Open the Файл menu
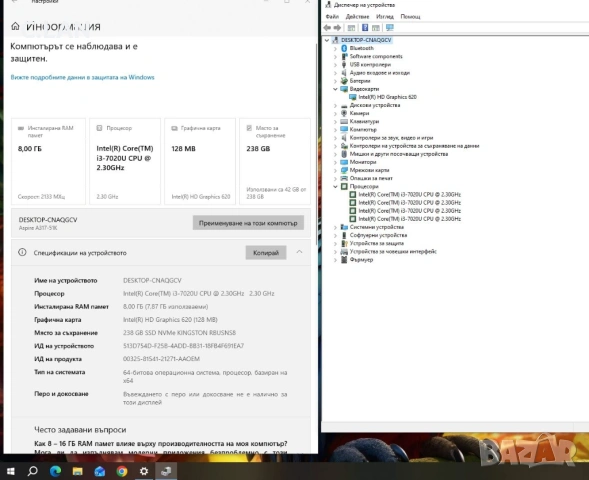 [332, 17]
